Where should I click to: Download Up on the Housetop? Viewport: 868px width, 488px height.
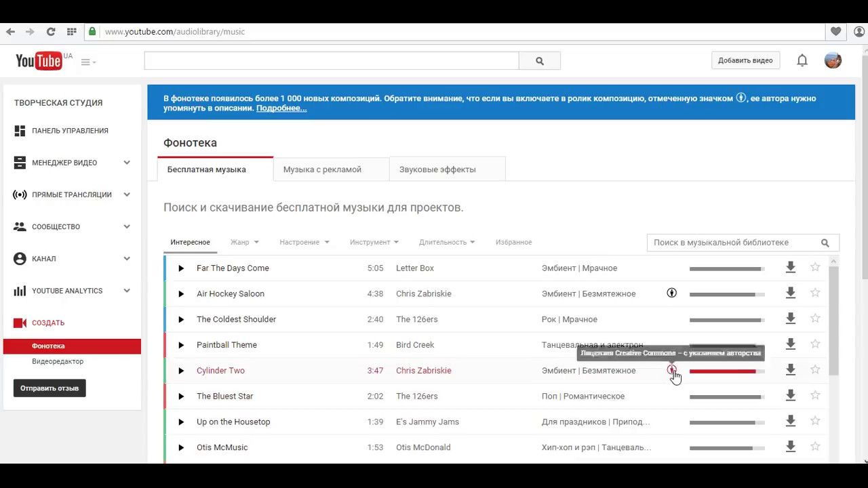[x=790, y=421]
